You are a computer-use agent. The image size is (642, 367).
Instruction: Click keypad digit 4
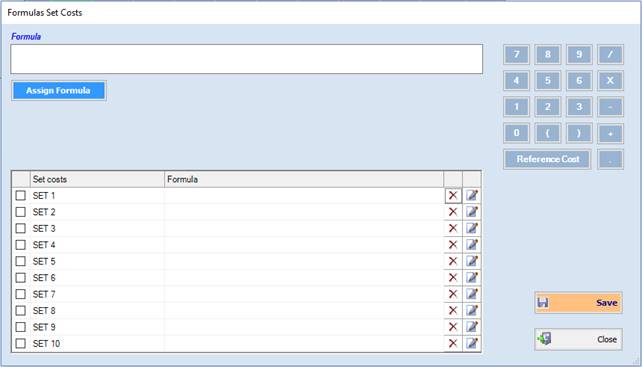point(516,80)
